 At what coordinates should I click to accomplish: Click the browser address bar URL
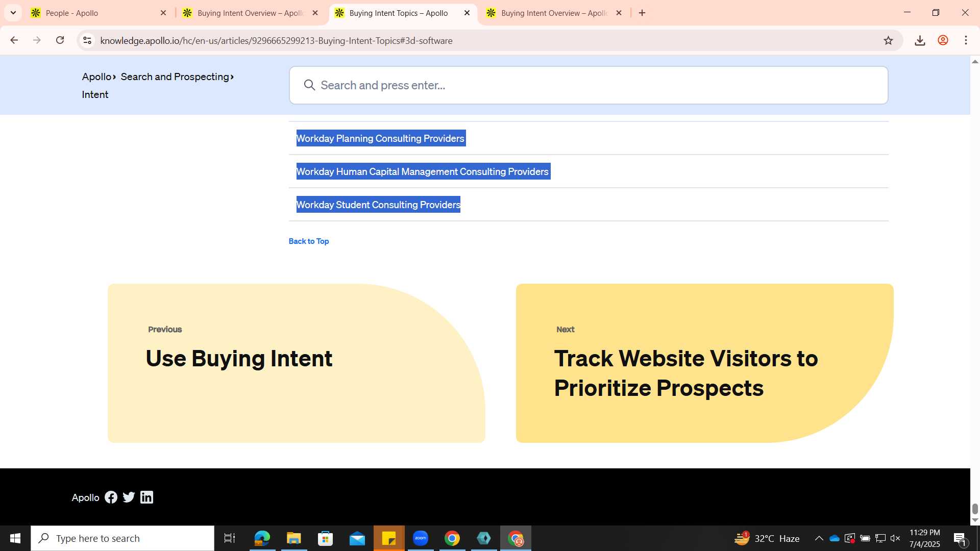[x=276, y=40]
